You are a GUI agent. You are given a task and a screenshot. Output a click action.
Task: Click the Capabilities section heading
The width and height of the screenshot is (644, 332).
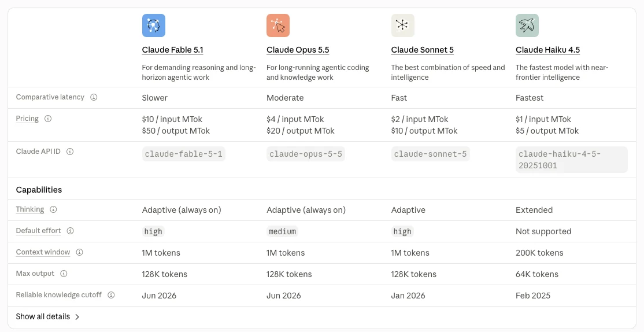(x=39, y=190)
